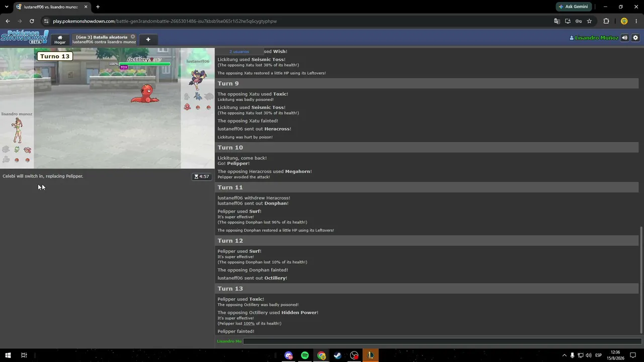Click 'Pelipper fainted!' log message
This screenshot has width=644, height=362.
[236, 331]
